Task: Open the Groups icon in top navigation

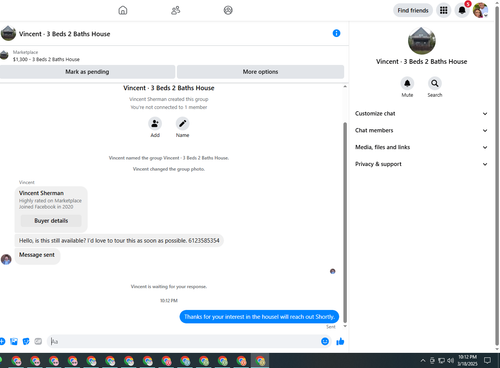Action: [x=228, y=10]
